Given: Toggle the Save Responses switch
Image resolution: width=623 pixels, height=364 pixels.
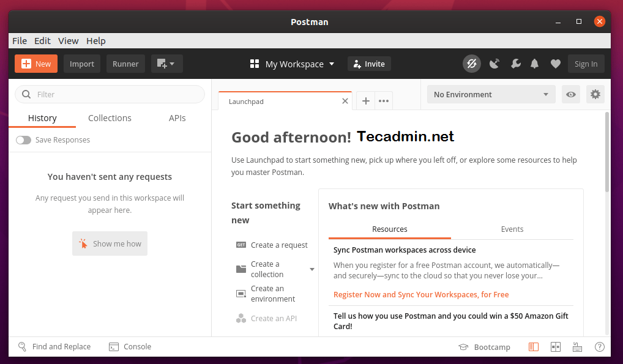Looking at the screenshot, I should 23,140.
